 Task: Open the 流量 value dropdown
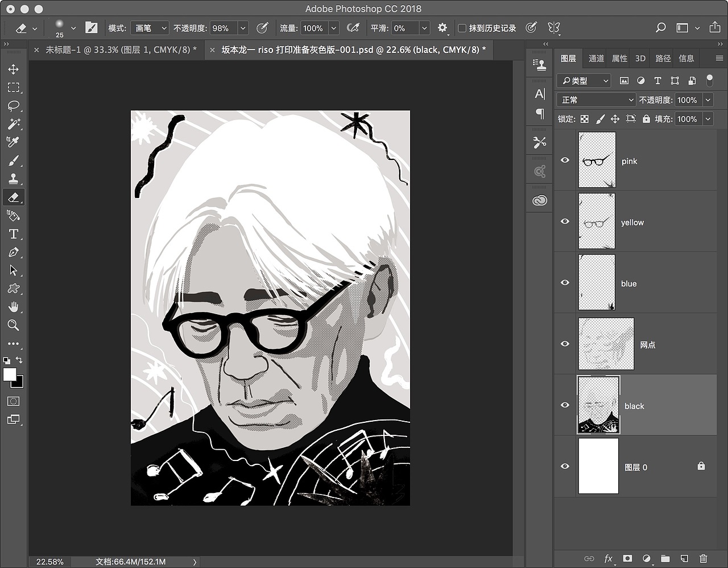(333, 27)
